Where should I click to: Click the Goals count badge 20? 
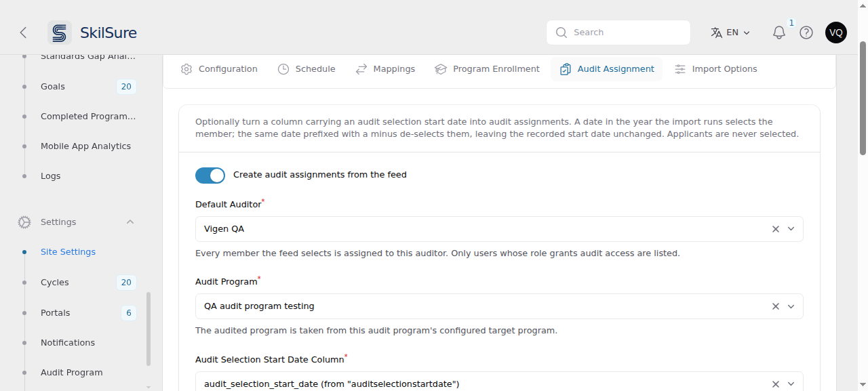click(126, 87)
